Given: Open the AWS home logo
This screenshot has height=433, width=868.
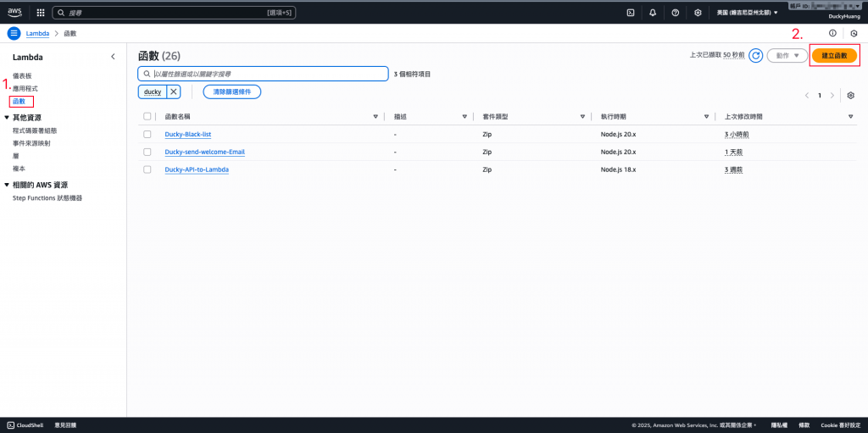Looking at the screenshot, I should click(x=14, y=12).
